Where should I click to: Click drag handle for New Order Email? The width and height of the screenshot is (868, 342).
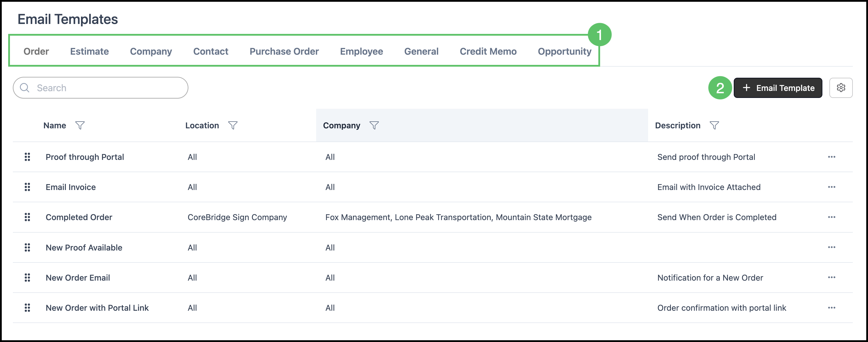click(27, 278)
